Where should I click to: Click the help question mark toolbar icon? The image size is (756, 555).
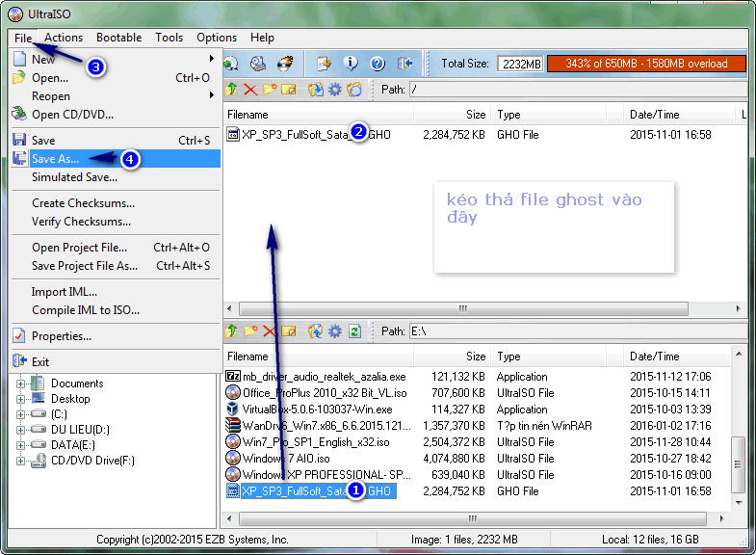[x=378, y=64]
